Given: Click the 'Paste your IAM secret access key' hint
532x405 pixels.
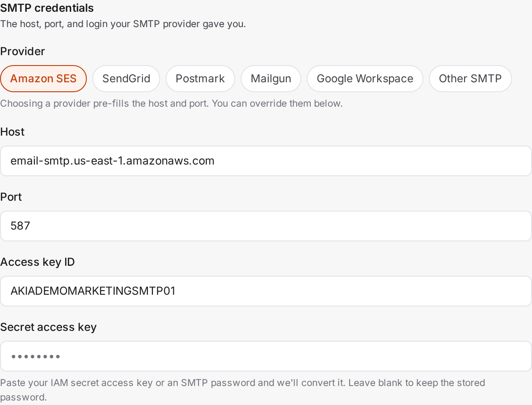Looking at the screenshot, I should tap(242, 390).
